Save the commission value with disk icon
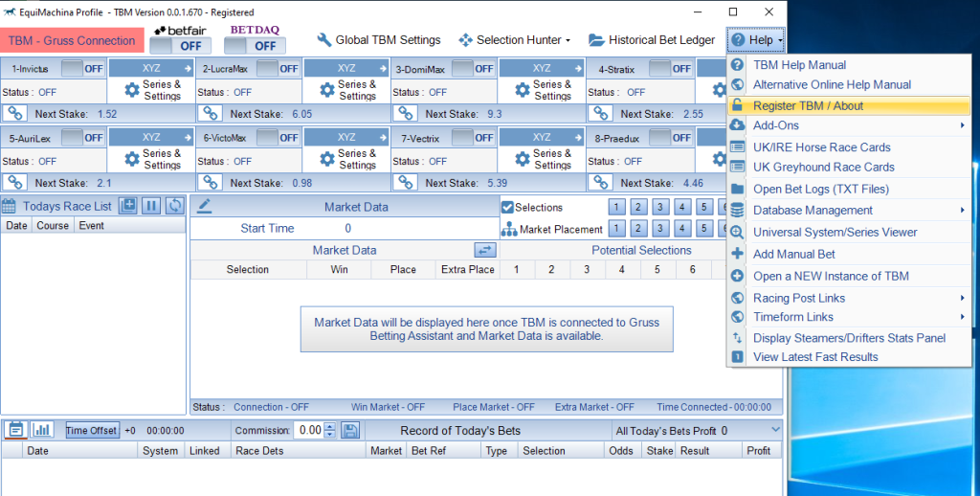 350,430
